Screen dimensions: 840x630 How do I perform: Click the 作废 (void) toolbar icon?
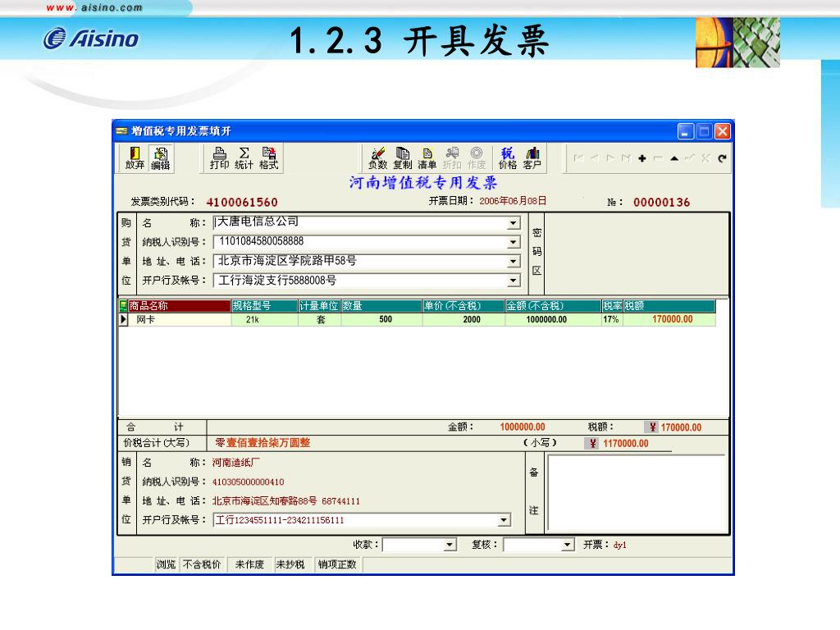pyautogui.click(x=477, y=158)
